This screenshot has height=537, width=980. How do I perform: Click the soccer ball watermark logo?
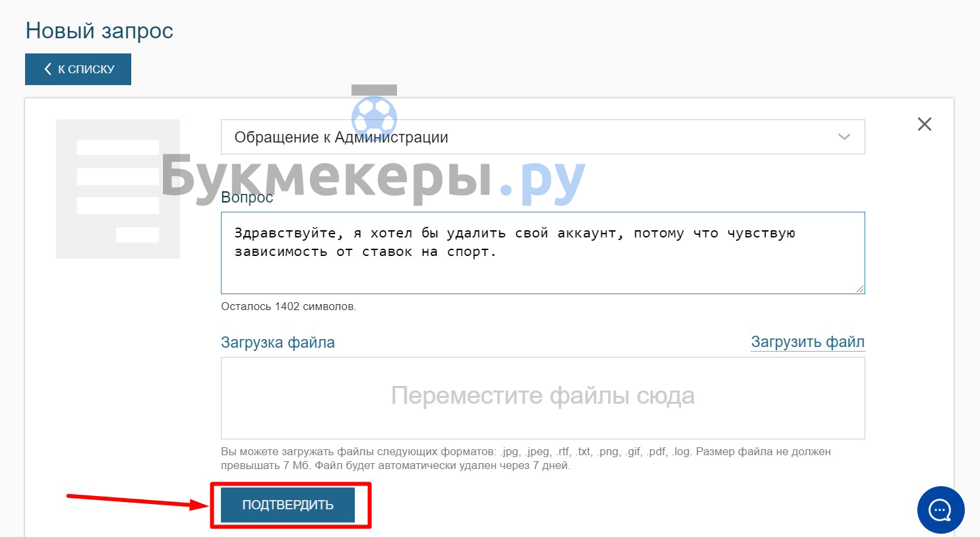[x=374, y=115]
